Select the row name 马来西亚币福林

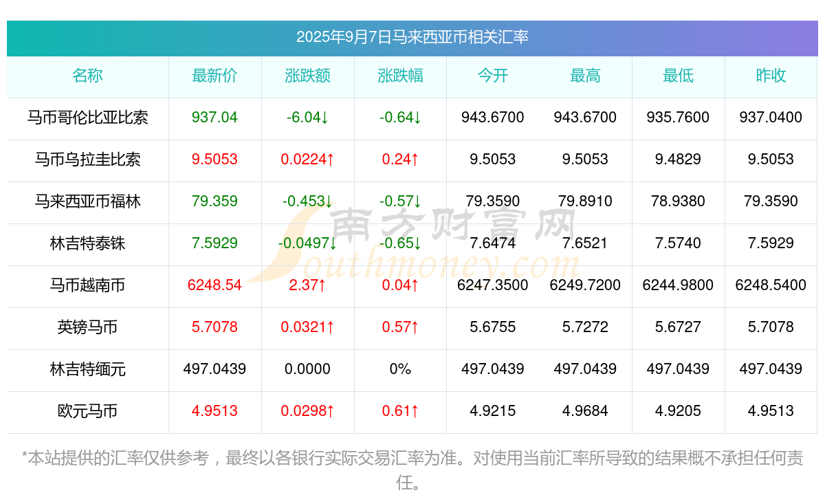tap(87, 201)
